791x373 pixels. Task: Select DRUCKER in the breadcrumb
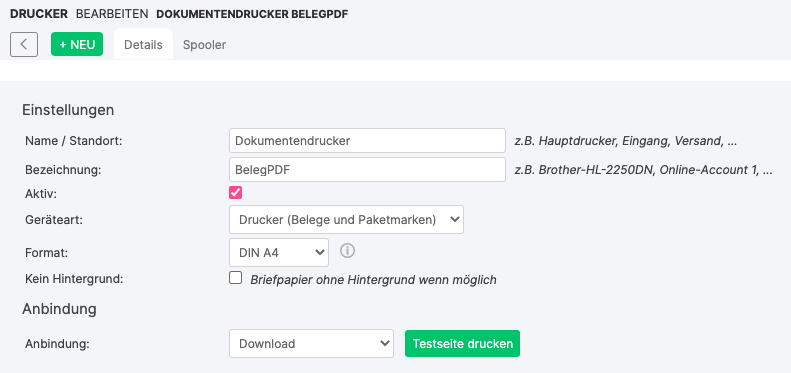pos(39,14)
